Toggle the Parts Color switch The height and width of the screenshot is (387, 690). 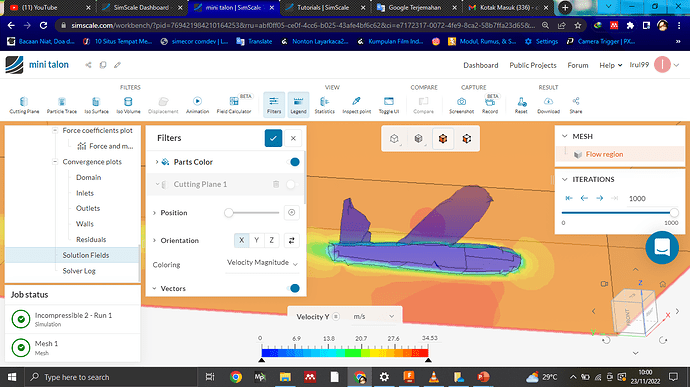[x=293, y=162]
